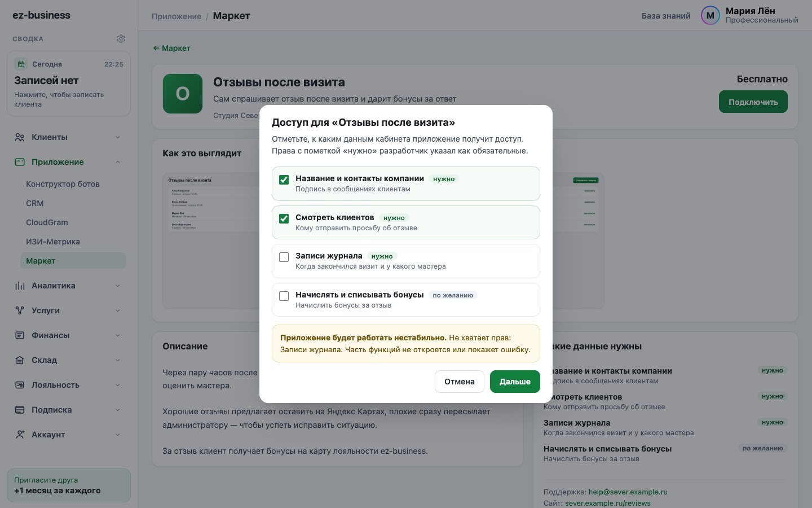Click the Клиенты people icon
This screenshot has width=812, height=508.
[x=20, y=137]
